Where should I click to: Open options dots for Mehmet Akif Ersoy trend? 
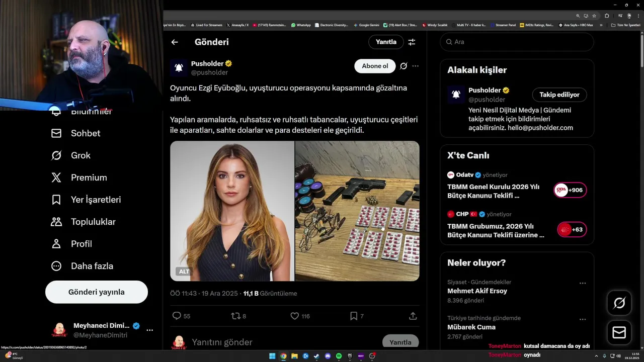(583, 283)
